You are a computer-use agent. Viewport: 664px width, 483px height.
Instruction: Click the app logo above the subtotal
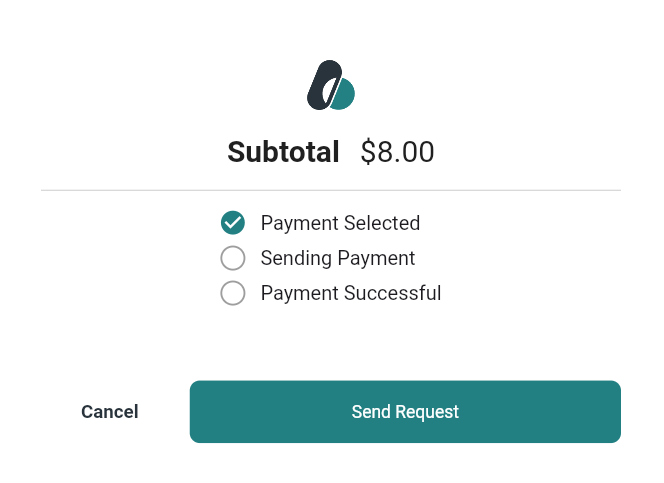(331, 86)
